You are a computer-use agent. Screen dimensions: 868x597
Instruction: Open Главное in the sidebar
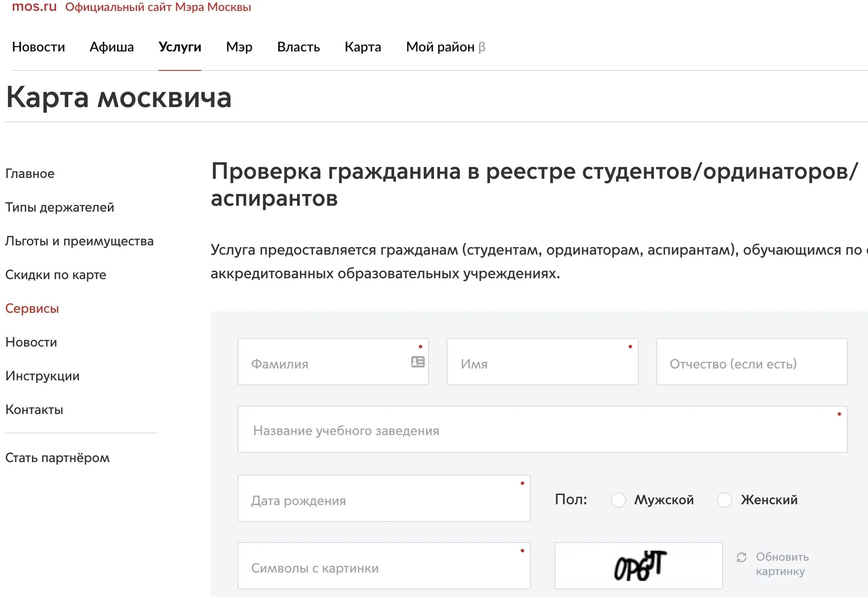tap(30, 173)
